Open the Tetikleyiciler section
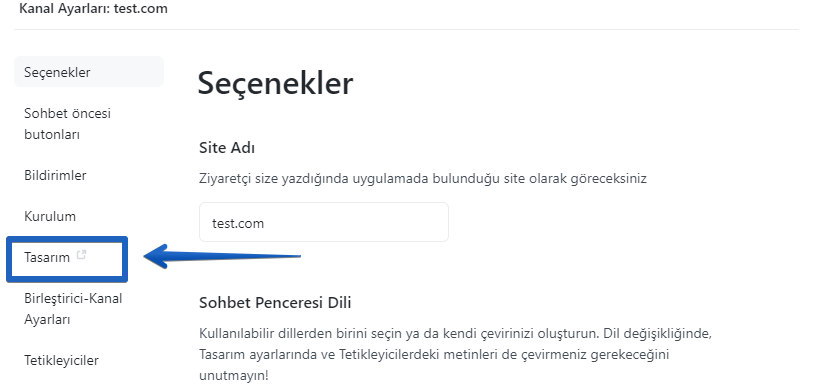 (x=61, y=360)
